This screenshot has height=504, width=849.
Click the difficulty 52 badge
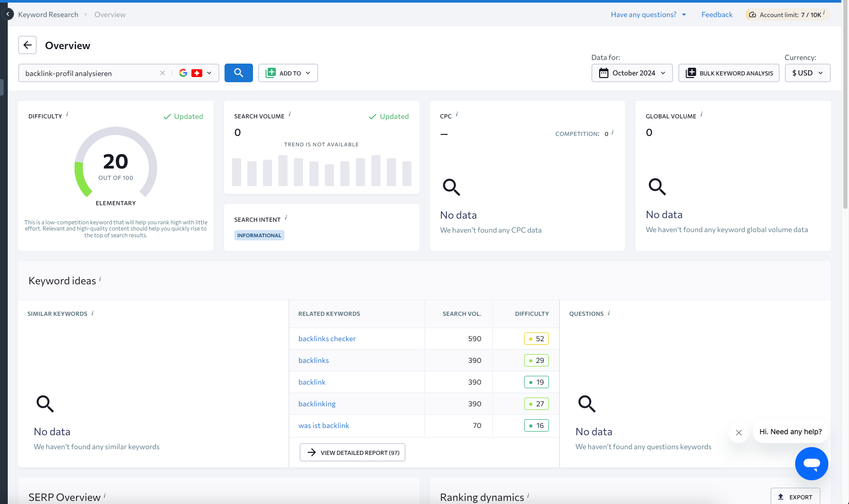coord(536,339)
